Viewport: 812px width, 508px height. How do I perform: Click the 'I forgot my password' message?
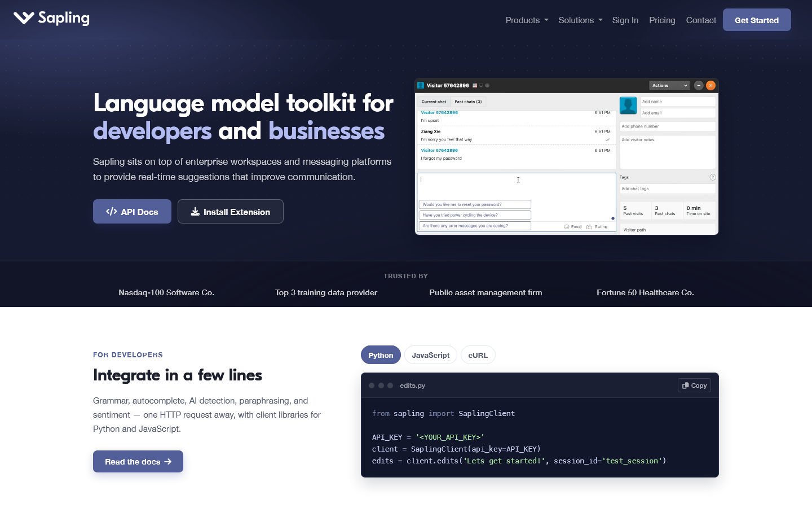(441, 159)
